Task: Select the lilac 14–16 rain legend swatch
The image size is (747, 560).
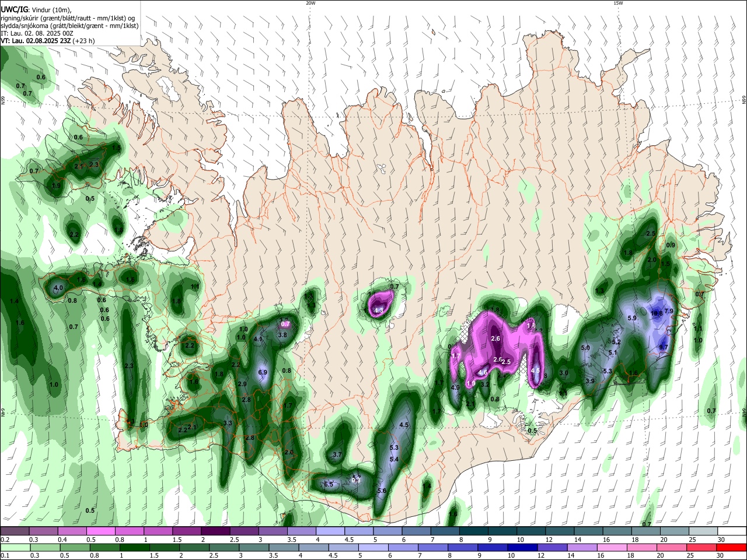Action: (582, 547)
